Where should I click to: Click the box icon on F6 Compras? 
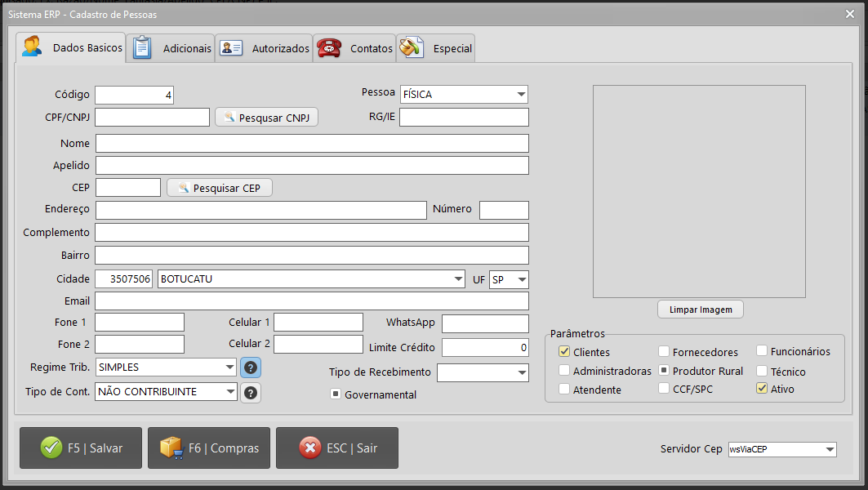(x=171, y=448)
